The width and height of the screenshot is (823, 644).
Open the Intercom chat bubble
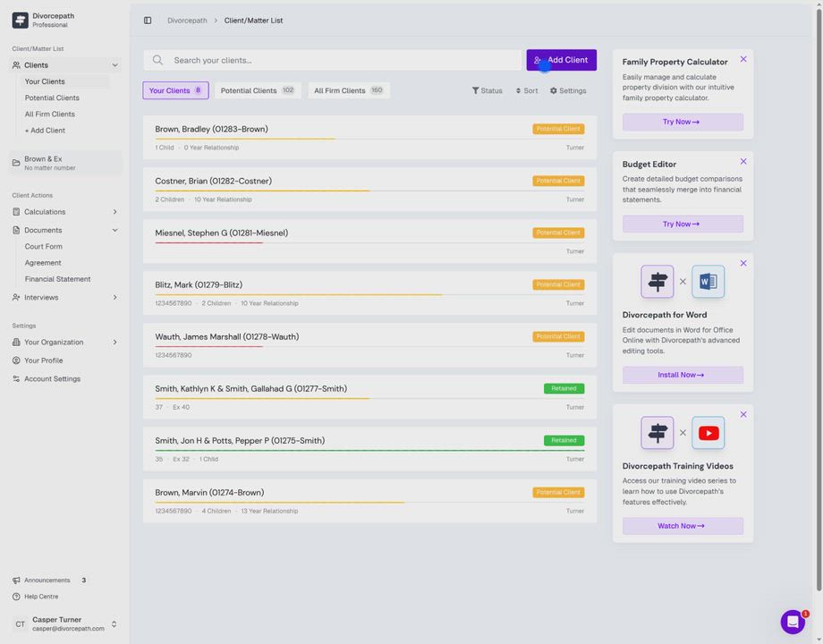point(793,622)
